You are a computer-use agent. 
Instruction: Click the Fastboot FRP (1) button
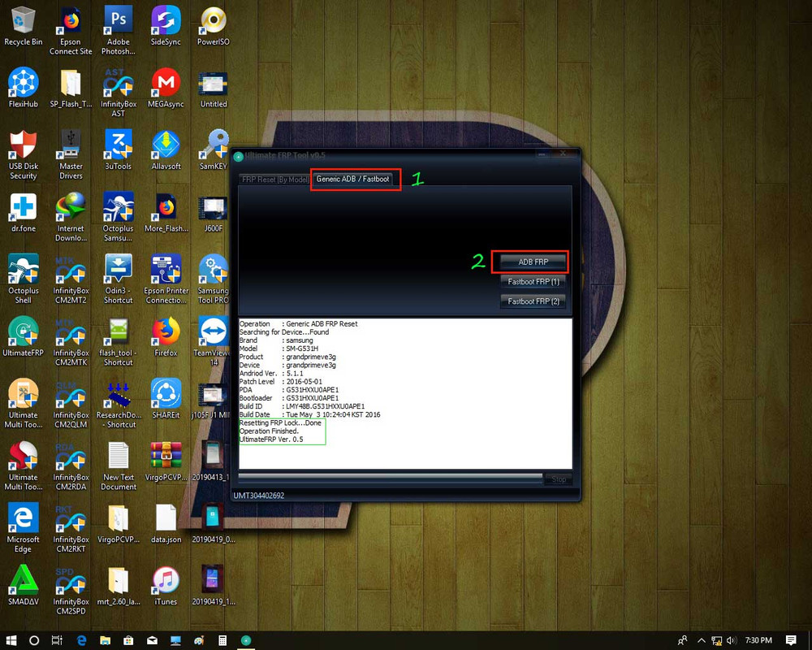pyautogui.click(x=533, y=281)
